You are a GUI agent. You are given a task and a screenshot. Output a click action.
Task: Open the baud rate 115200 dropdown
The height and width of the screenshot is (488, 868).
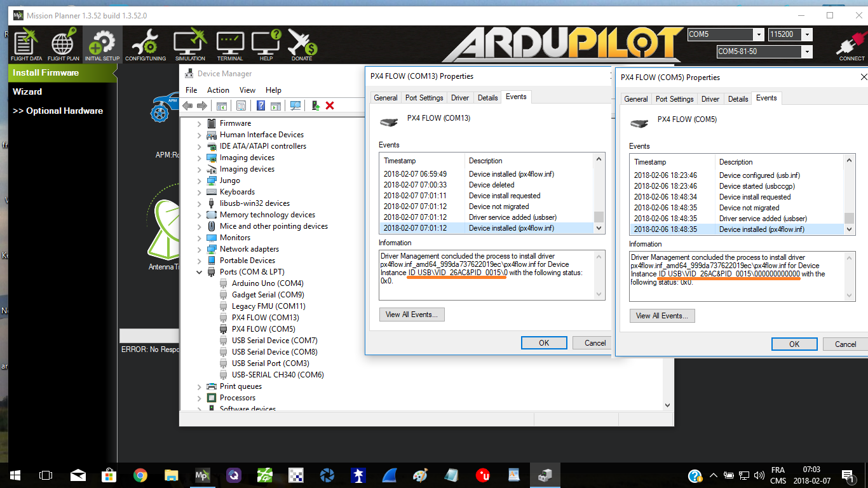[806, 34]
